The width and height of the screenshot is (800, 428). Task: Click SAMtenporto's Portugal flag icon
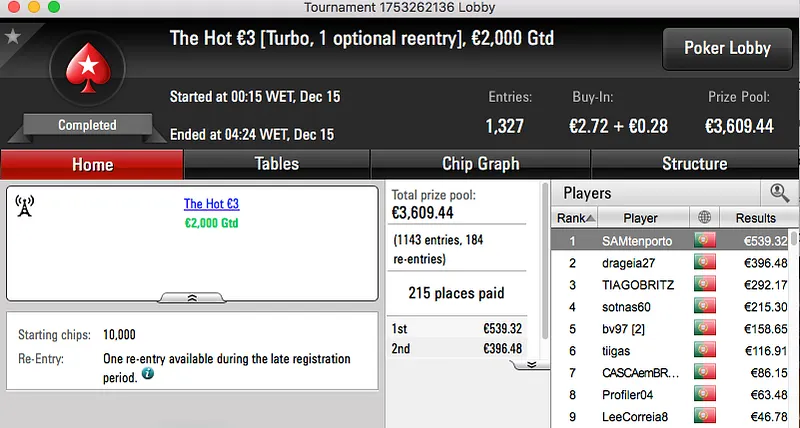705,241
